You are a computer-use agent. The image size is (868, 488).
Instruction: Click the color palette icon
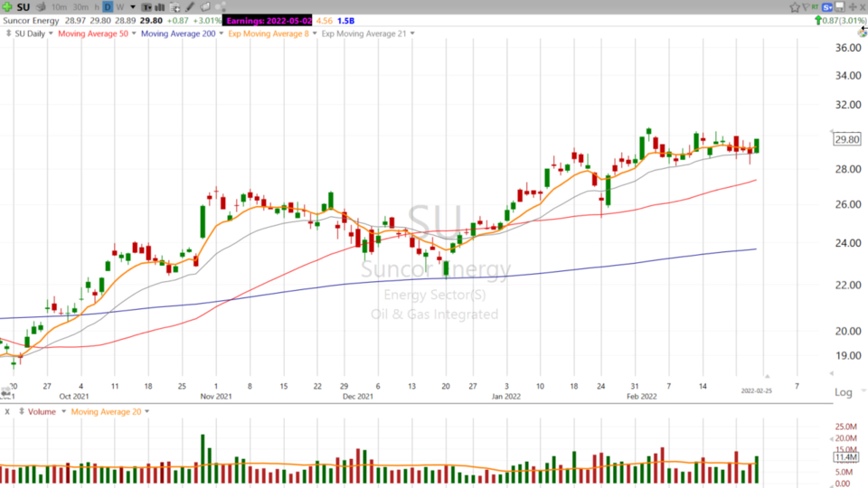tap(863, 33)
